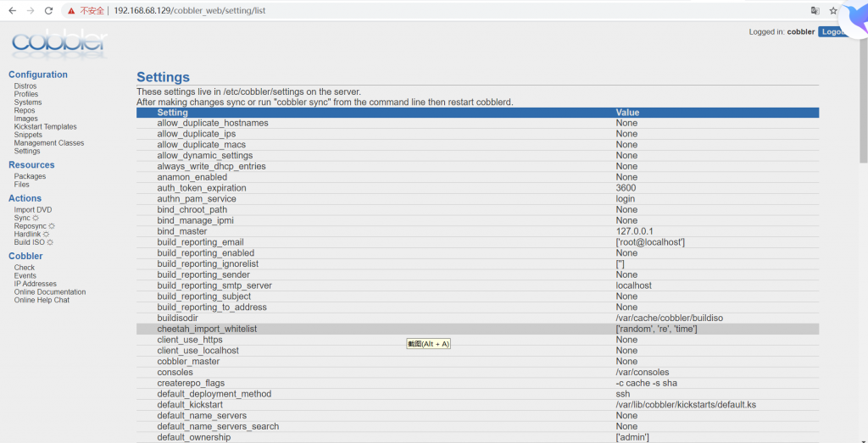Click the browser reload icon

coord(48,10)
